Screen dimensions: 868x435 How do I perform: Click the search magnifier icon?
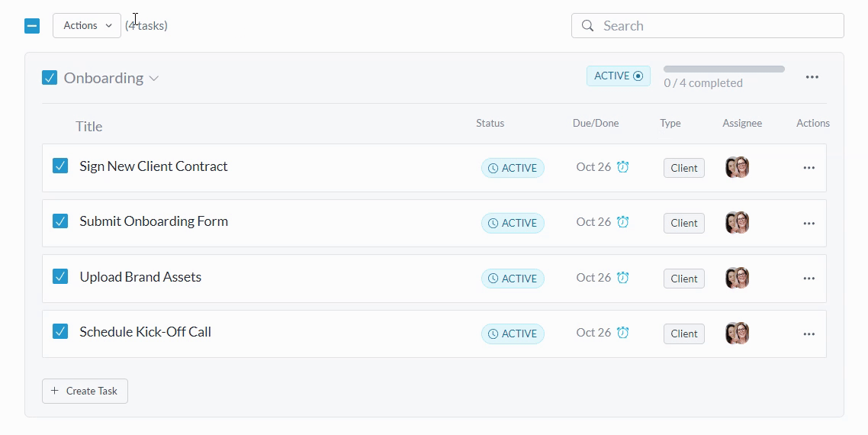[587, 26]
